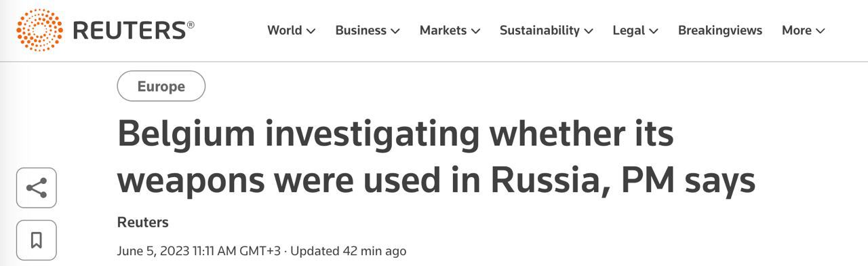868x266 pixels.
Task: Expand the chevron next to Markets
Action: pyautogui.click(x=475, y=31)
